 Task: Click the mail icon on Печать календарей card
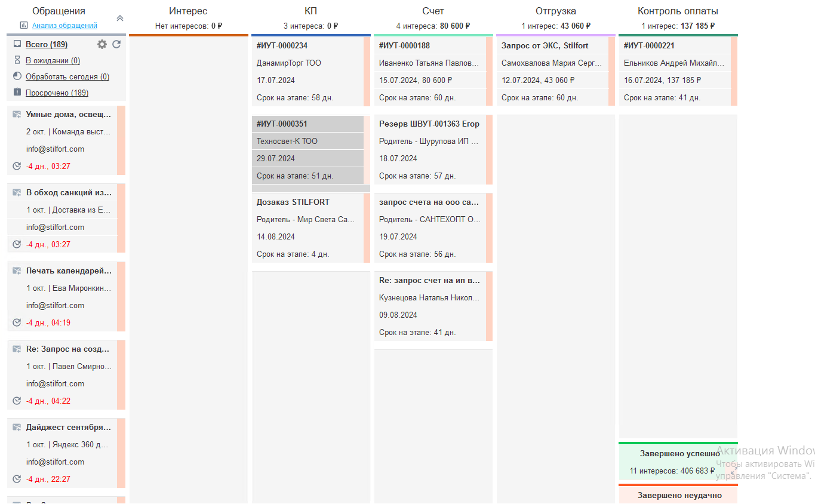(x=17, y=271)
